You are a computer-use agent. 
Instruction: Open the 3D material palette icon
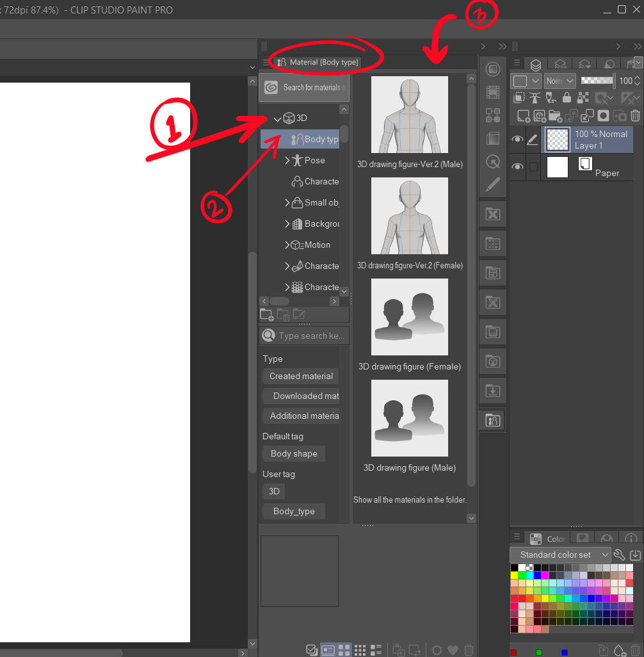(x=493, y=362)
